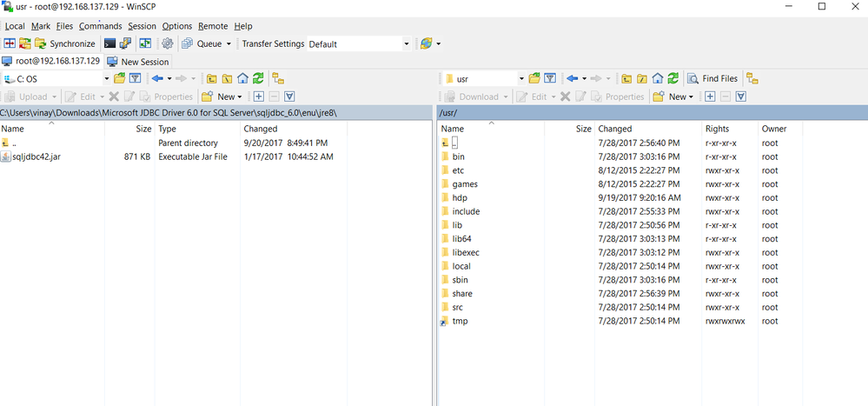Refresh the remote panel
868x406 pixels.
tap(673, 78)
